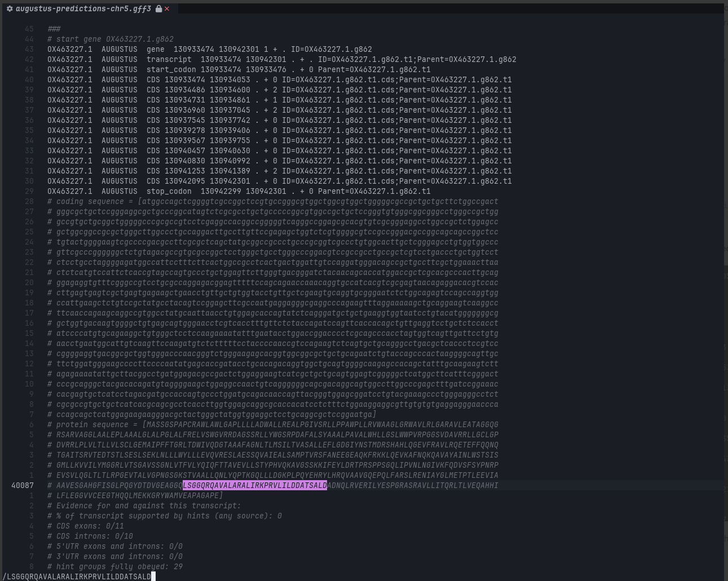Click the '# CDS exons: 0/11' line
Viewport: 728px width, 581px height.
point(86,526)
